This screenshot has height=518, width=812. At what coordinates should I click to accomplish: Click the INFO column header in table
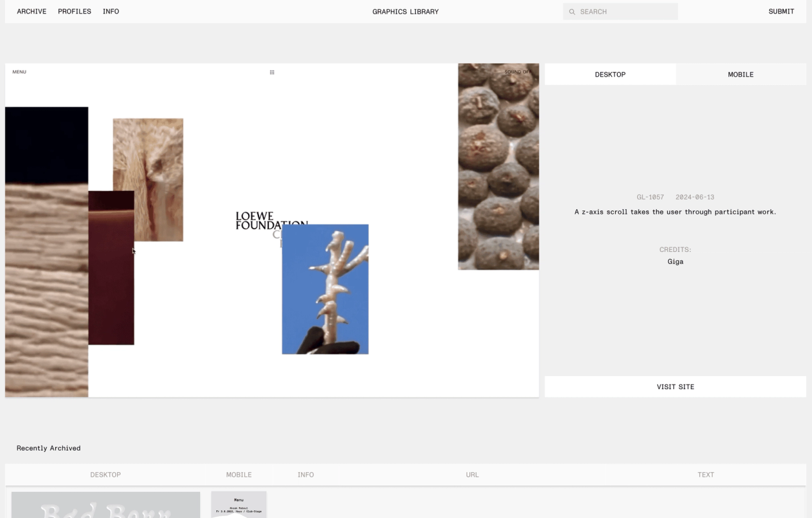[306, 475]
